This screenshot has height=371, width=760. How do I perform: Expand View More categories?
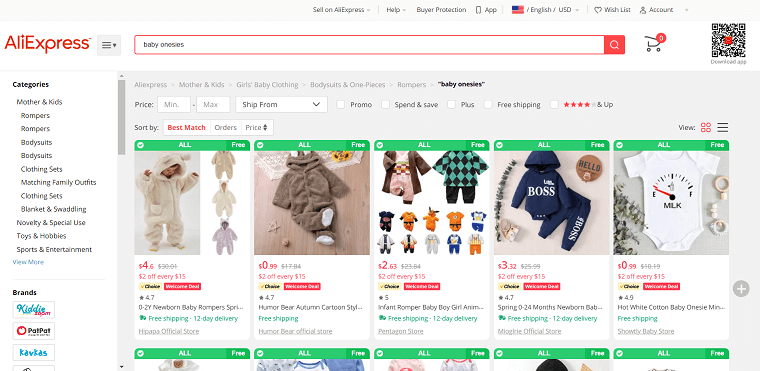click(28, 262)
